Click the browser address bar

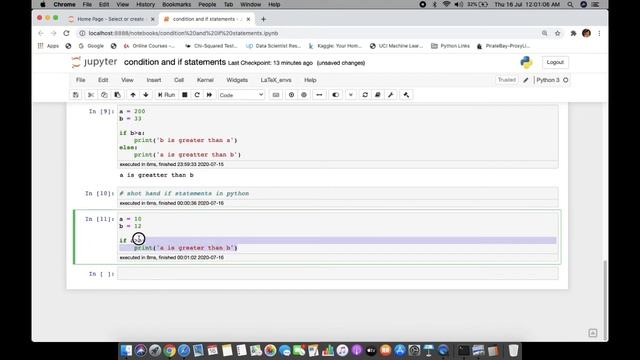tap(310, 33)
